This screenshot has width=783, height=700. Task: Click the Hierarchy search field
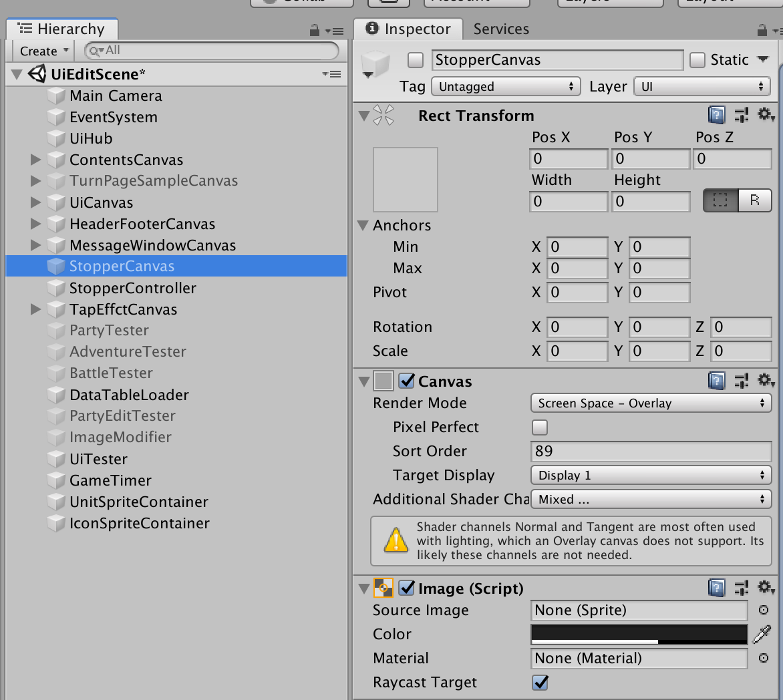(x=212, y=50)
